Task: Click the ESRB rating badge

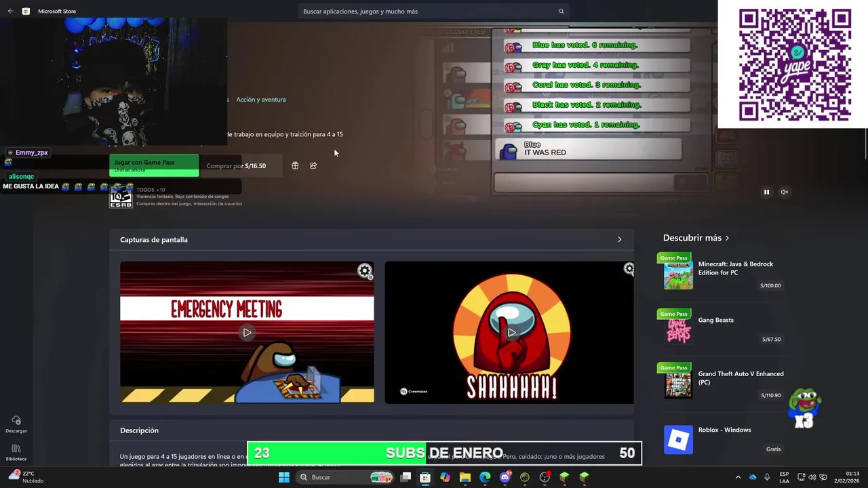Action: point(121,197)
